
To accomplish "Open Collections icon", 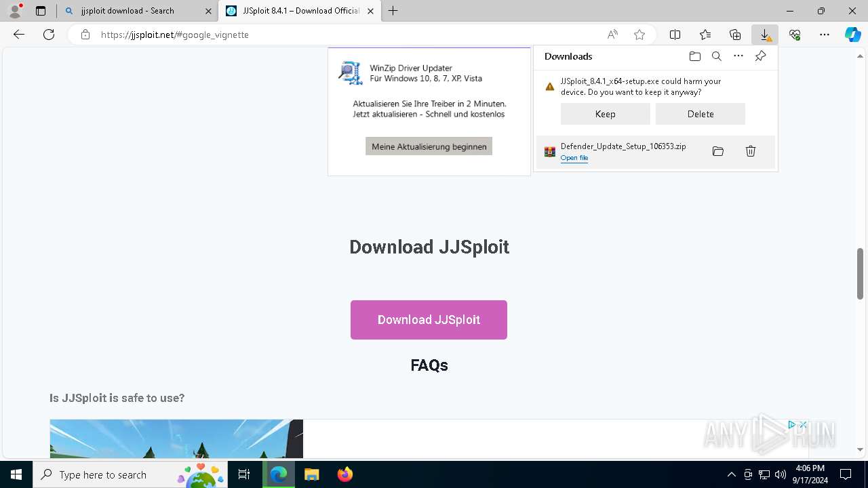I will pyautogui.click(x=735, y=35).
